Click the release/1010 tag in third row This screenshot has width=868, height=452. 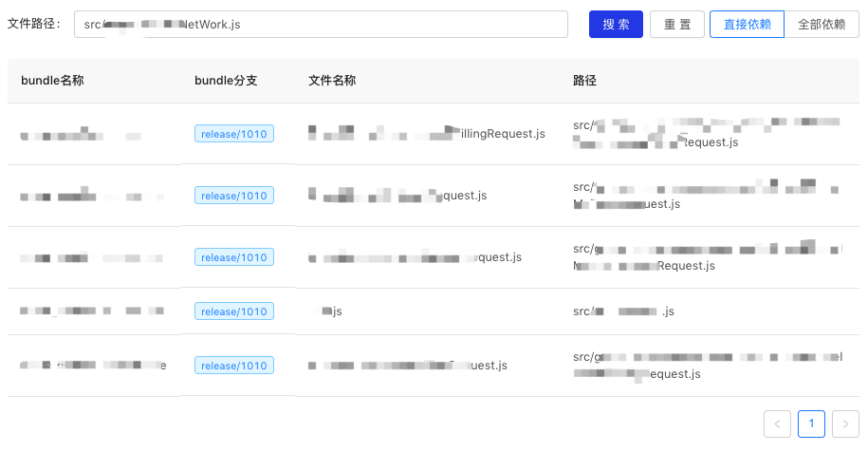pos(234,257)
